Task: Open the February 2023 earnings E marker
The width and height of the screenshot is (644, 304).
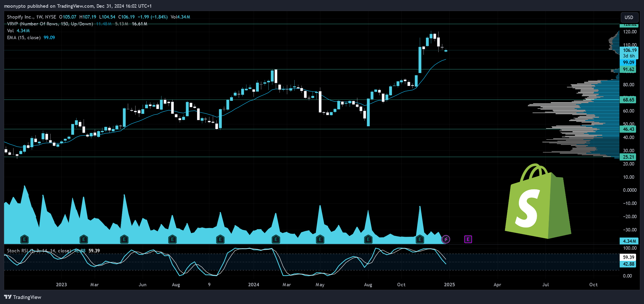Action: 84,239
